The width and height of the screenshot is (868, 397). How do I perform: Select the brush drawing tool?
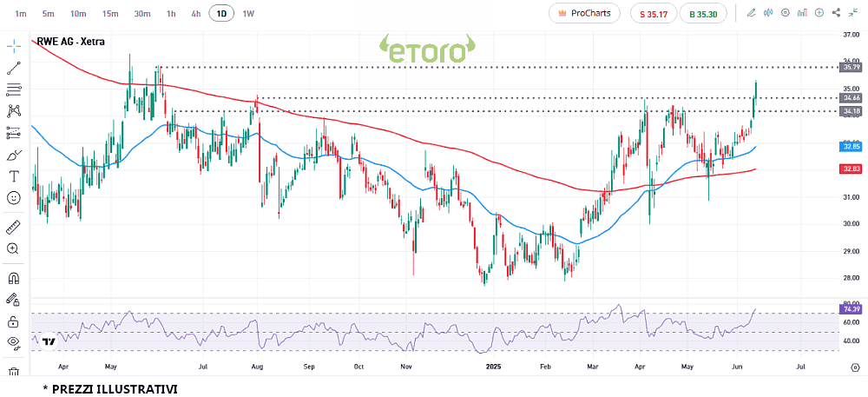pos(14,155)
